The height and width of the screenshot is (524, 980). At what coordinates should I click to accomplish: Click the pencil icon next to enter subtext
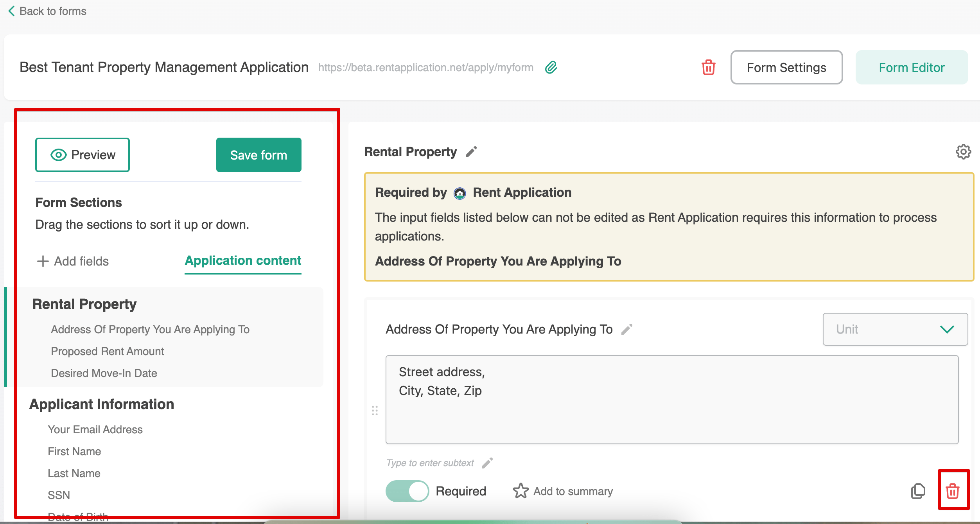[x=487, y=463]
